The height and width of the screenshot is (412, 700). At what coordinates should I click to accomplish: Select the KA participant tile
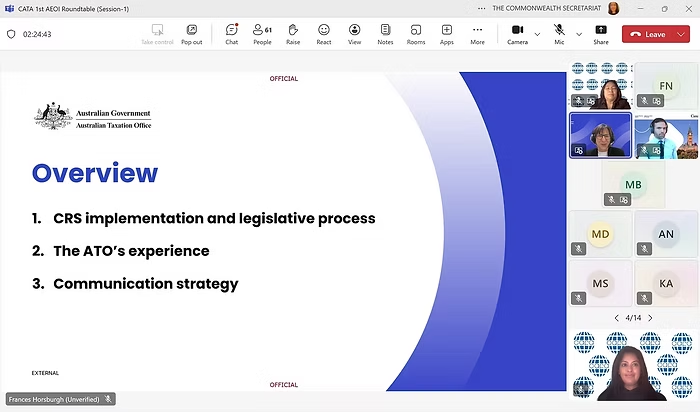(x=666, y=283)
